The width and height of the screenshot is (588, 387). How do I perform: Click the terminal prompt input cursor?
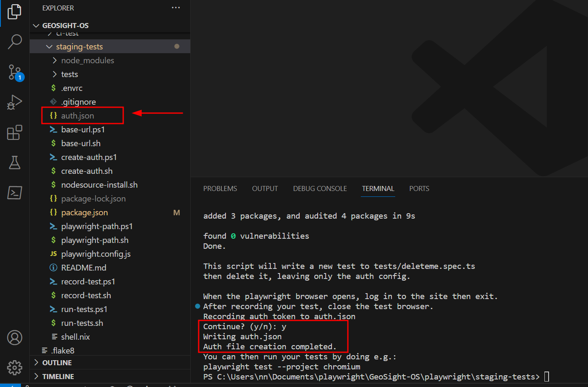[x=547, y=377]
